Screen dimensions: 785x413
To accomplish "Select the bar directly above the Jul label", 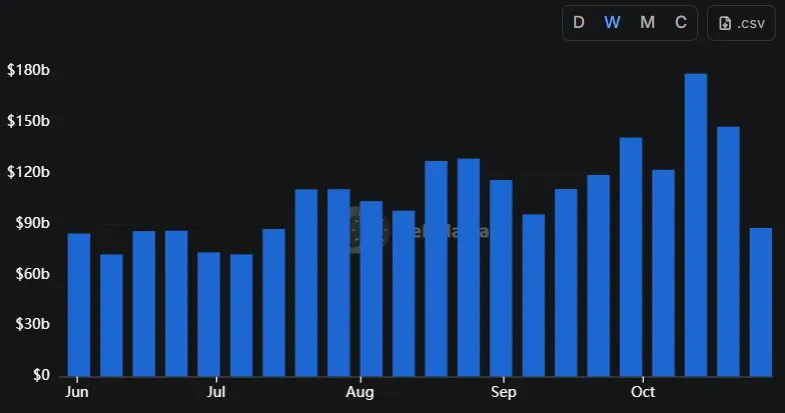I will click(x=209, y=314).
